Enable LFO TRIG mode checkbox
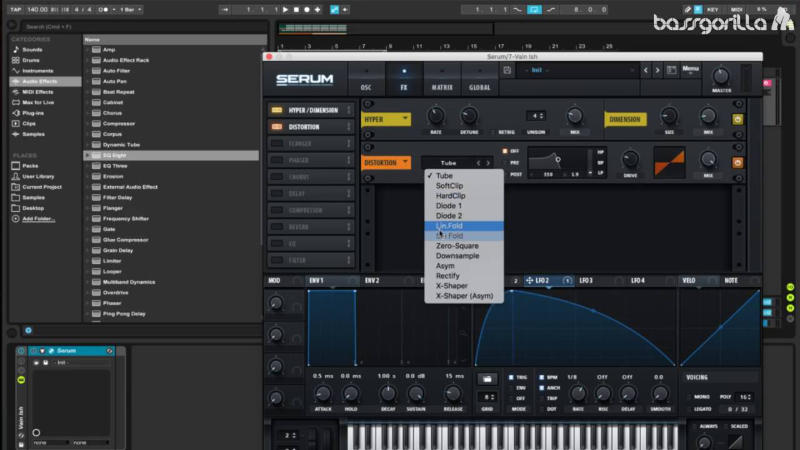The height and width of the screenshot is (450, 800). click(x=511, y=378)
